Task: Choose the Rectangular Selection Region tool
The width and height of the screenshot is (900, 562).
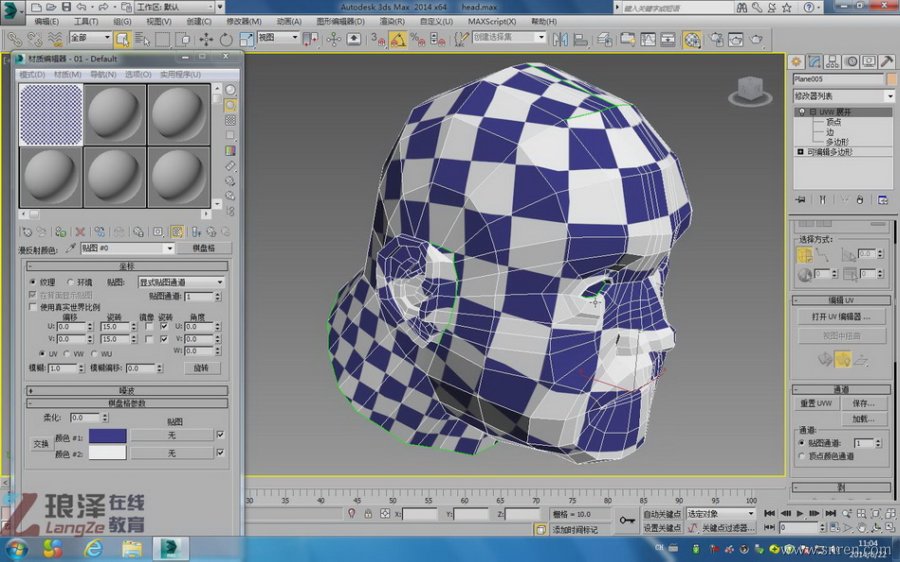Action: (x=163, y=39)
